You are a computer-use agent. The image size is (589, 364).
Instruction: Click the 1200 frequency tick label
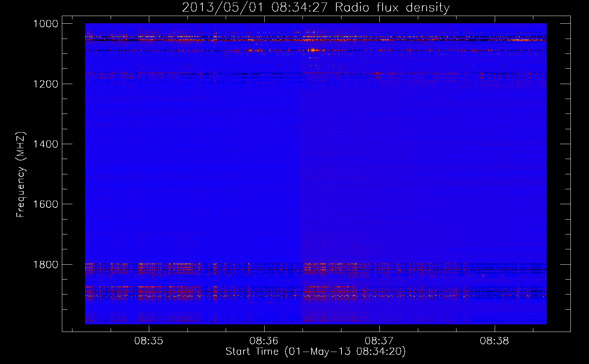tap(46, 84)
